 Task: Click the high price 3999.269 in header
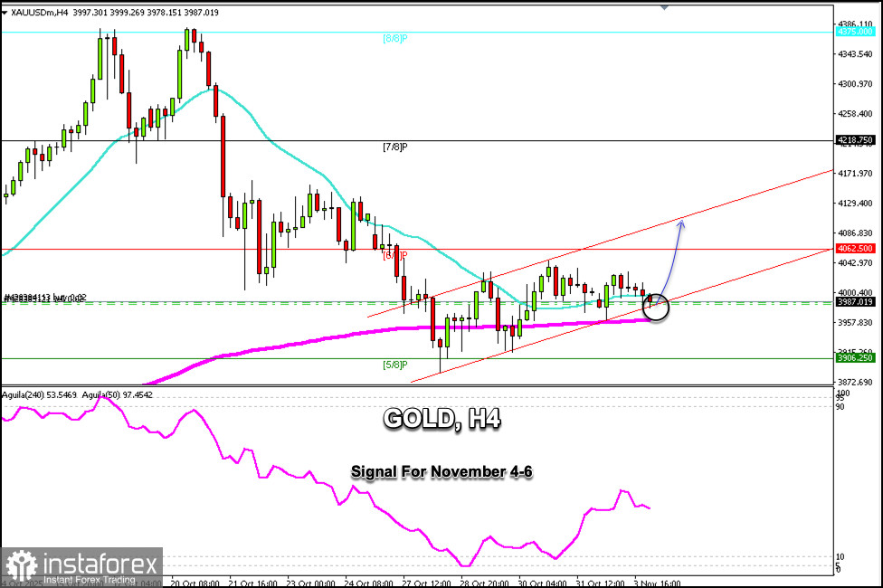(x=128, y=13)
